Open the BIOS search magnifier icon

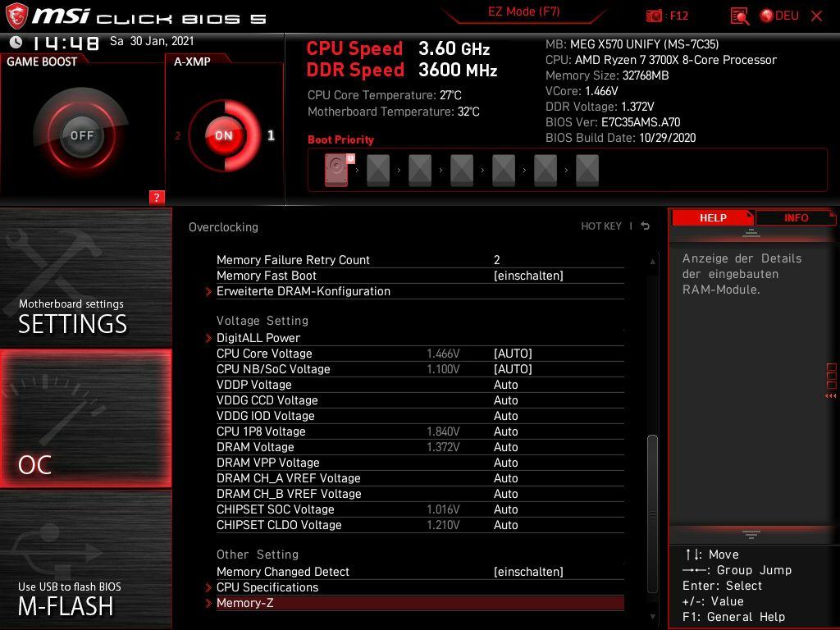tap(739, 16)
